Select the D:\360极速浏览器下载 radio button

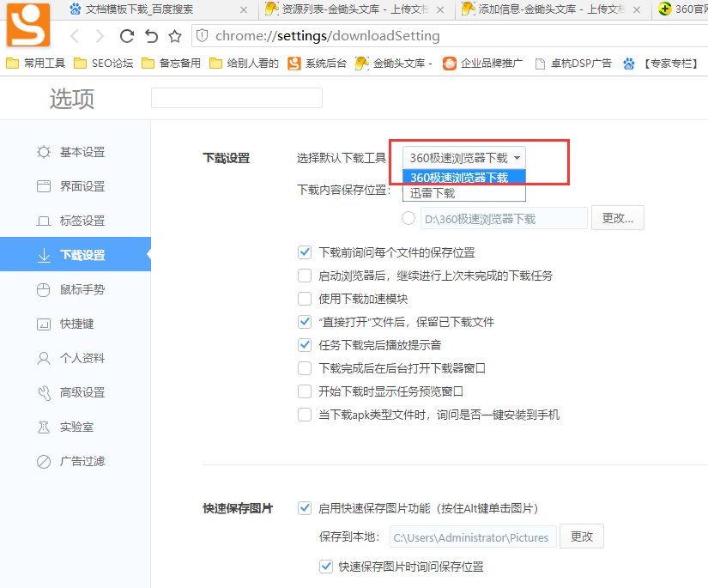coord(408,218)
